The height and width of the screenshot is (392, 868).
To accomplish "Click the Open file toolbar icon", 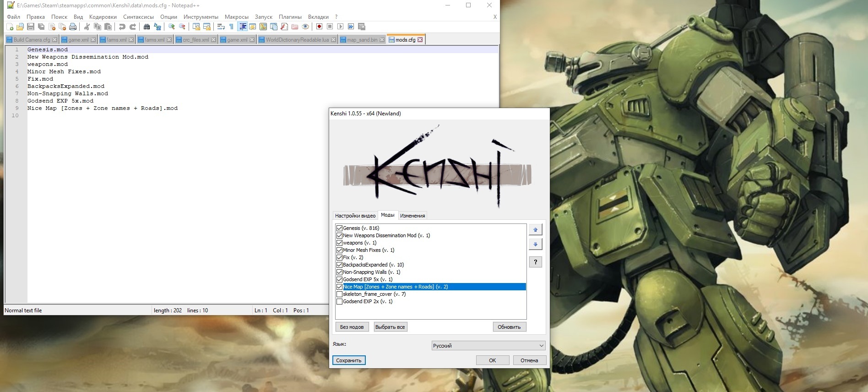I will pyautogui.click(x=20, y=27).
